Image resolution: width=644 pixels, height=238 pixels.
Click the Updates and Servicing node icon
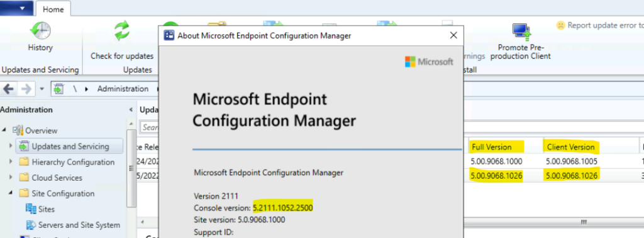click(x=25, y=146)
